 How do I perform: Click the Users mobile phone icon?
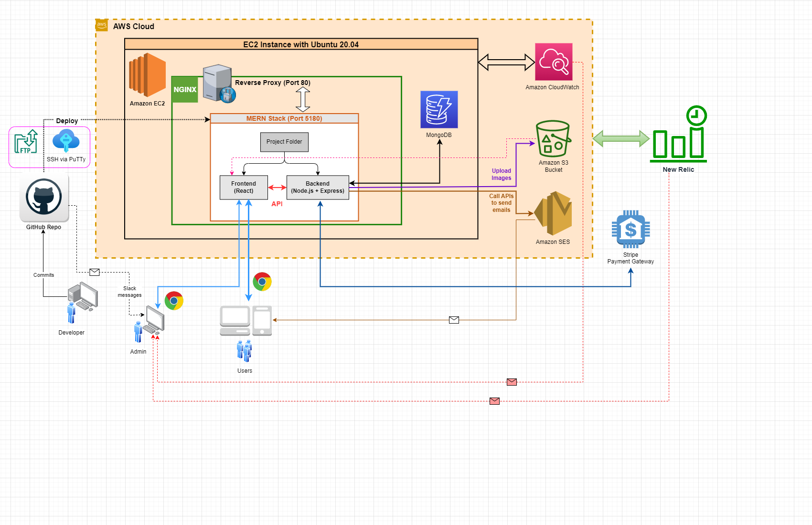(x=262, y=321)
